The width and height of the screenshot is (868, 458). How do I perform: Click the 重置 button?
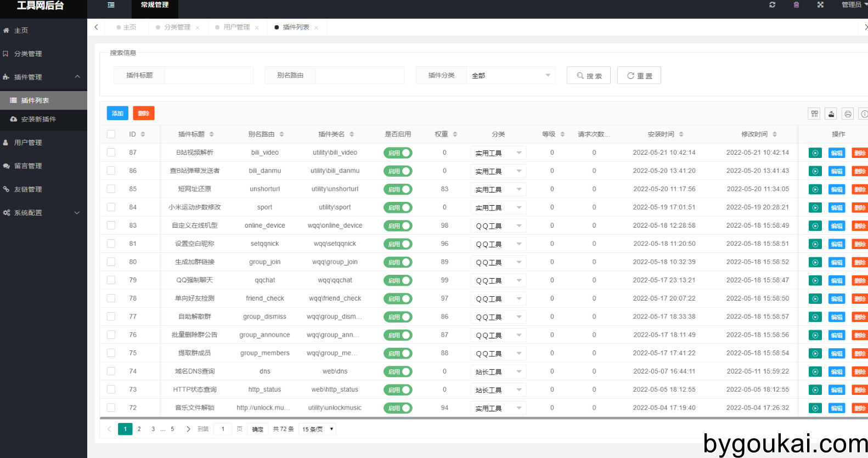pyautogui.click(x=639, y=75)
